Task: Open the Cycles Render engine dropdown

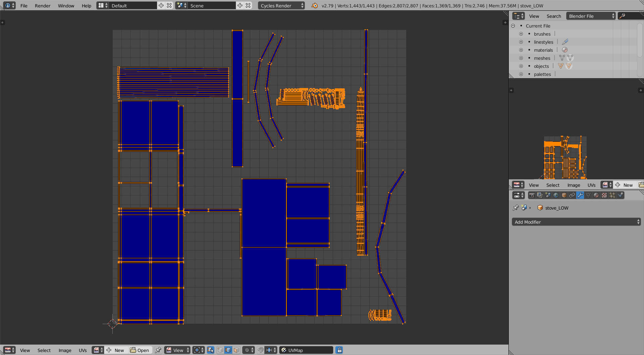Action: click(281, 6)
